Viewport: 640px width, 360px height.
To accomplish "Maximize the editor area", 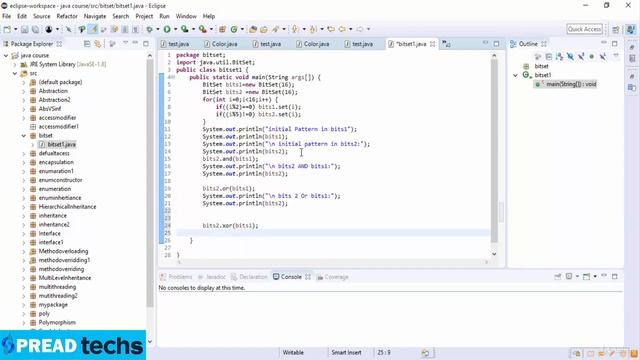I will click(496, 43).
